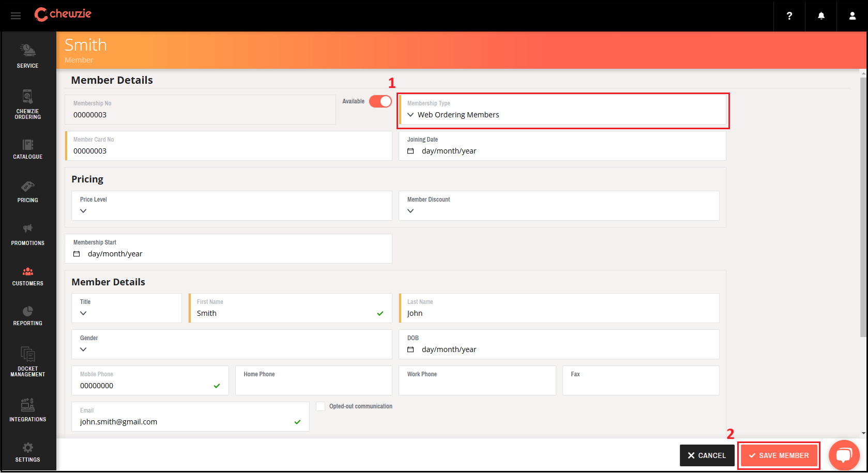Open the Settings section
868x473 pixels.
[x=28, y=452]
